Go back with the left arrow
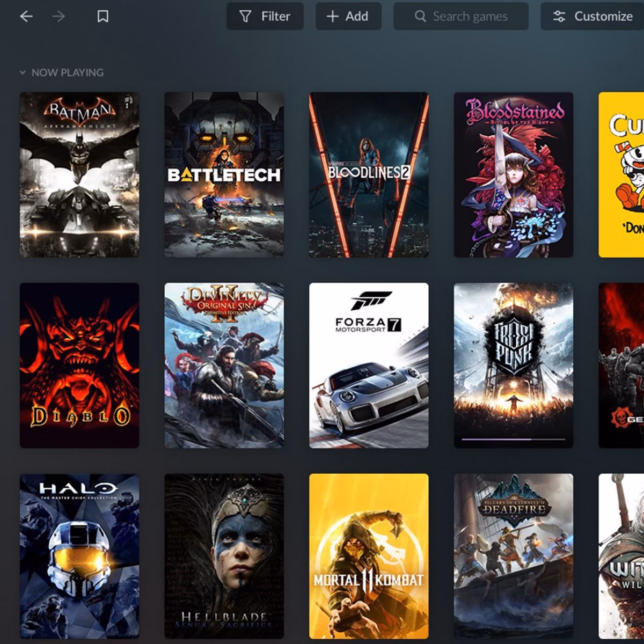 [x=26, y=16]
